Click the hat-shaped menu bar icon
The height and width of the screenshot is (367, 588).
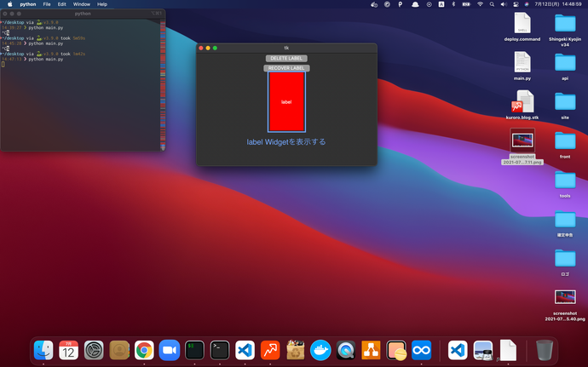click(x=415, y=4)
